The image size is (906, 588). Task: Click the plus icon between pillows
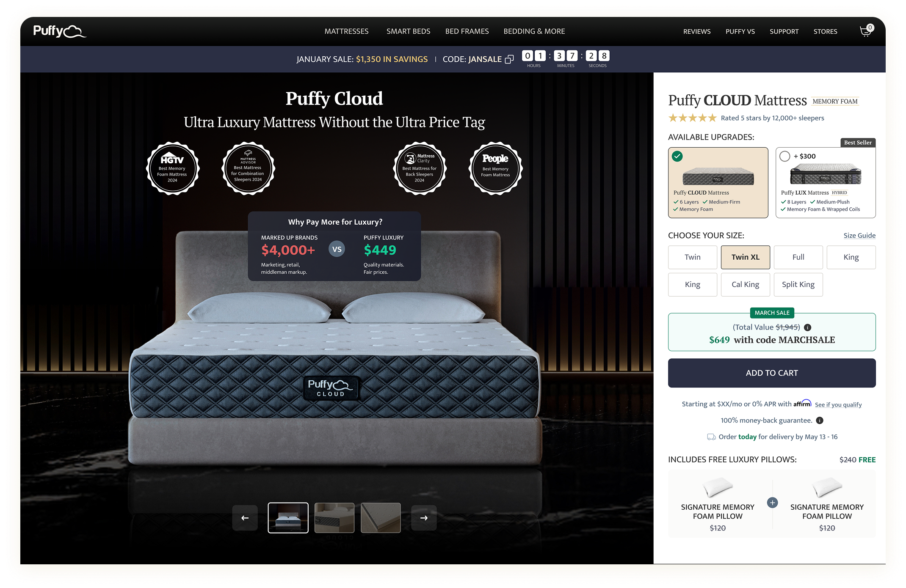click(x=772, y=503)
